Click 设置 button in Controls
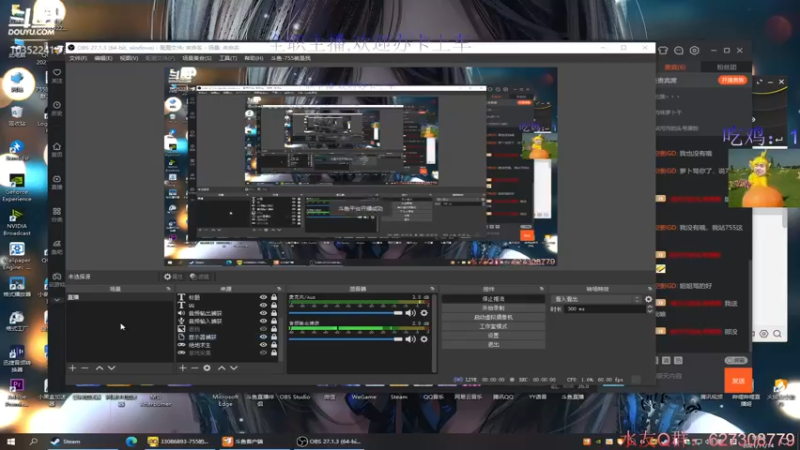 [x=493, y=336]
